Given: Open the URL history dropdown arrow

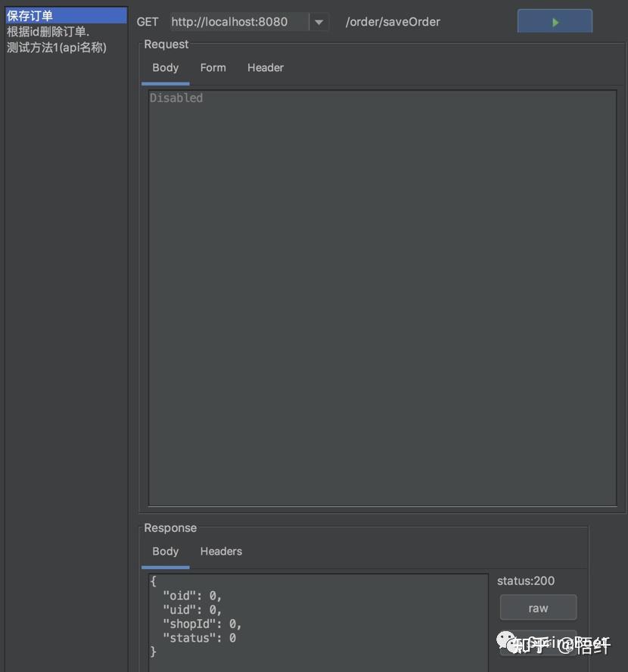Looking at the screenshot, I should coord(319,21).
